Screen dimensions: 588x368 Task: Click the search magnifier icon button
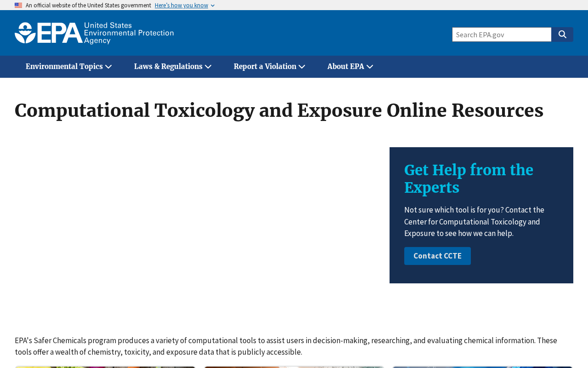[x=562, y=34]
